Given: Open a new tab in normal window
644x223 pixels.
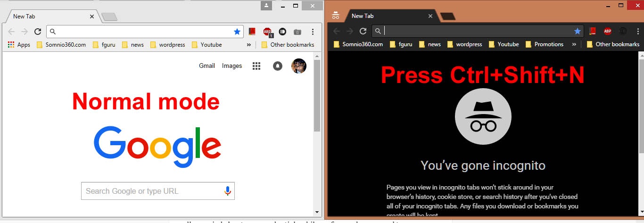Looking at the screenshot, I should tap(110, 17).
